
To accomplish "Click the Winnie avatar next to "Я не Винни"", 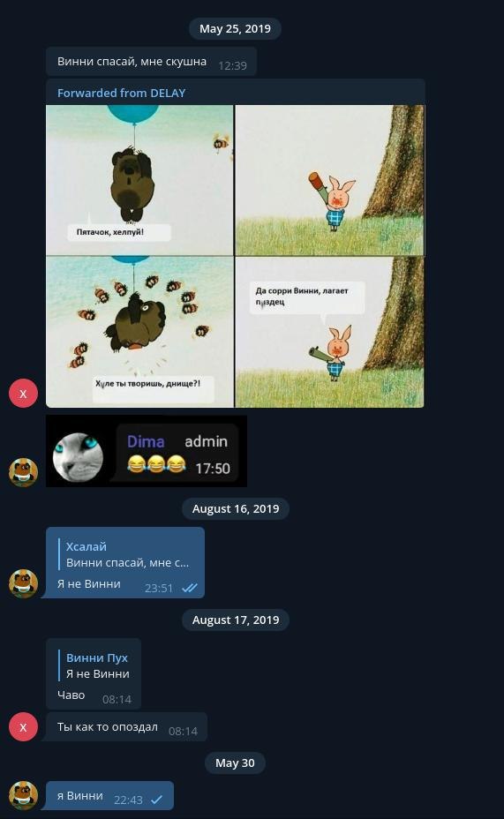I will pyautogui.click(x=23, y=583).
